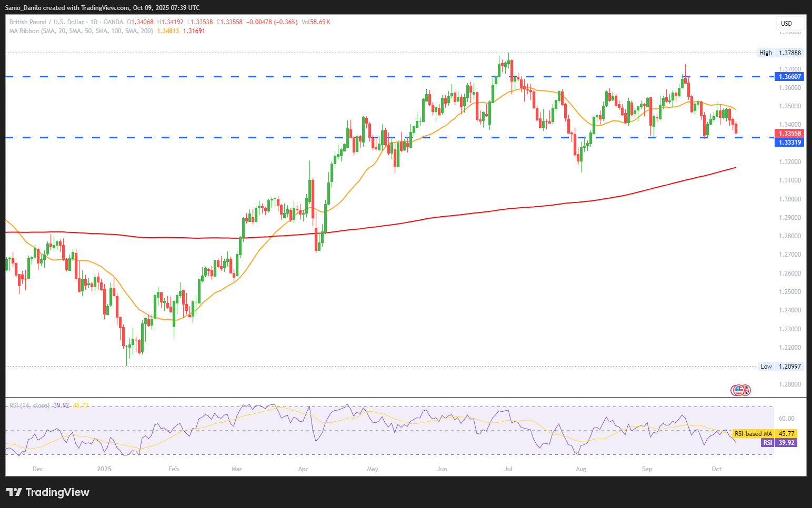Click the purple RSI value tag

pos(779,443)
